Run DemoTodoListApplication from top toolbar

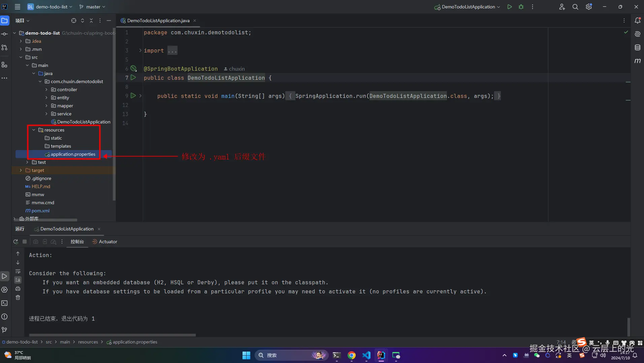(510, 7)
